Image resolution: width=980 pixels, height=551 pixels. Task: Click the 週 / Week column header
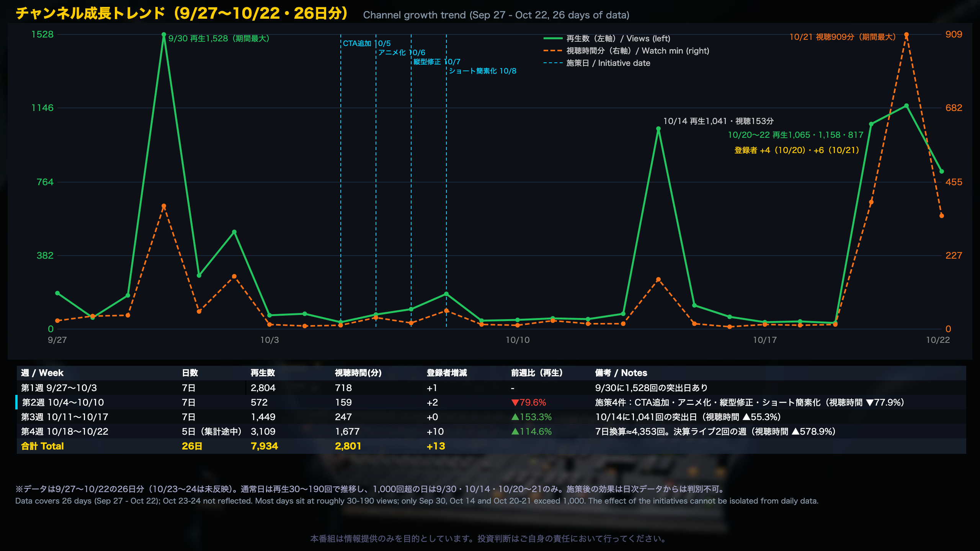point(42,373)
